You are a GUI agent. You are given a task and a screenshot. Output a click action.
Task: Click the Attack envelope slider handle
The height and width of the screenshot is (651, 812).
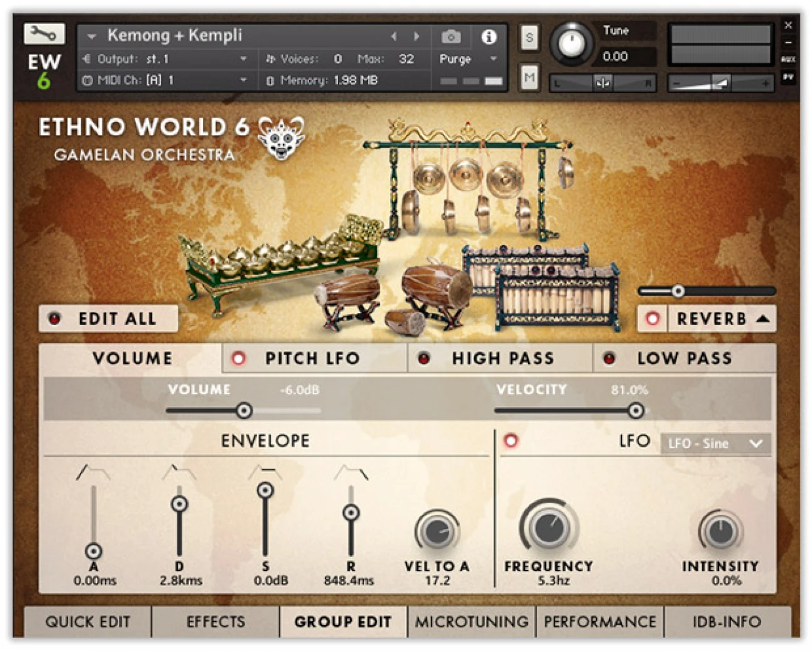tap(94, 551)
